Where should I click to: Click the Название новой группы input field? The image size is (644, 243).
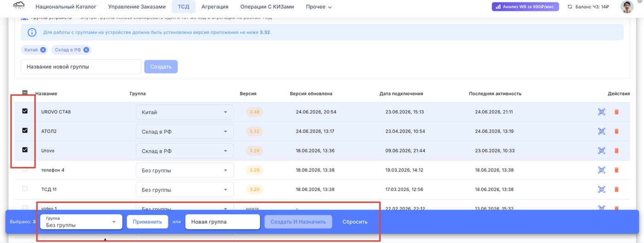click(x=81, y=67)
